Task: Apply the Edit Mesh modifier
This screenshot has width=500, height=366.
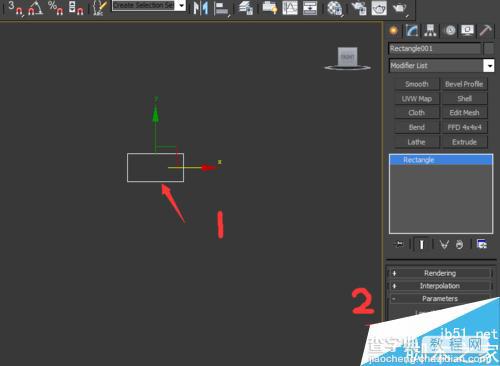Action: [464, 113]
